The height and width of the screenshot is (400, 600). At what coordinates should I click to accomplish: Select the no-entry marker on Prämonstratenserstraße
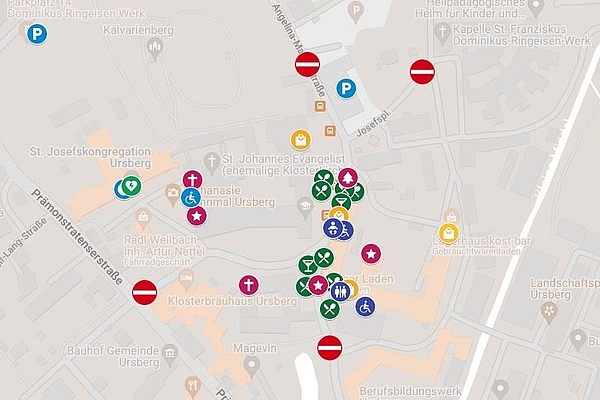click(145, 292)
